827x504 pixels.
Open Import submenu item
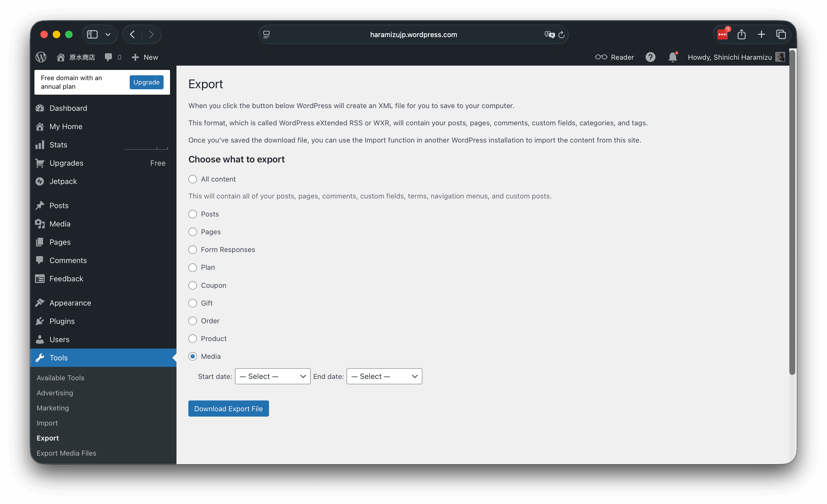[x=47, y=423]
